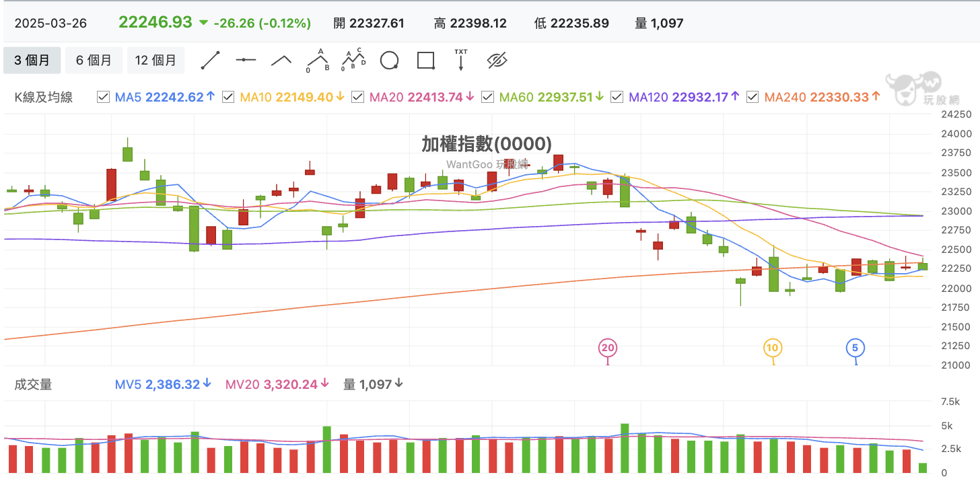The height and width of the screenshot is (479, 980).
Task: Click the pink 20 marker on the chart
Action: [x=608, y=348]
